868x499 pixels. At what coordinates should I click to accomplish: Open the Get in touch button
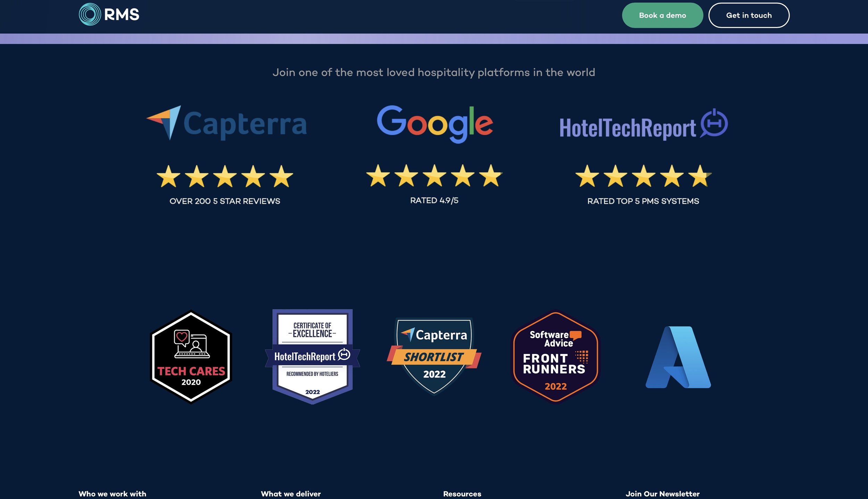[749, 15]
